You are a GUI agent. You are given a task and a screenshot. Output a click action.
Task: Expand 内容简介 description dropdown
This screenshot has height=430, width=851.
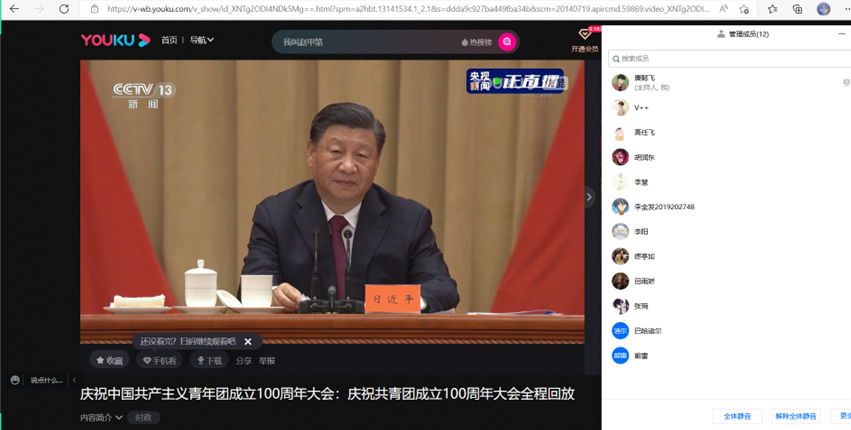click(101, 418)
